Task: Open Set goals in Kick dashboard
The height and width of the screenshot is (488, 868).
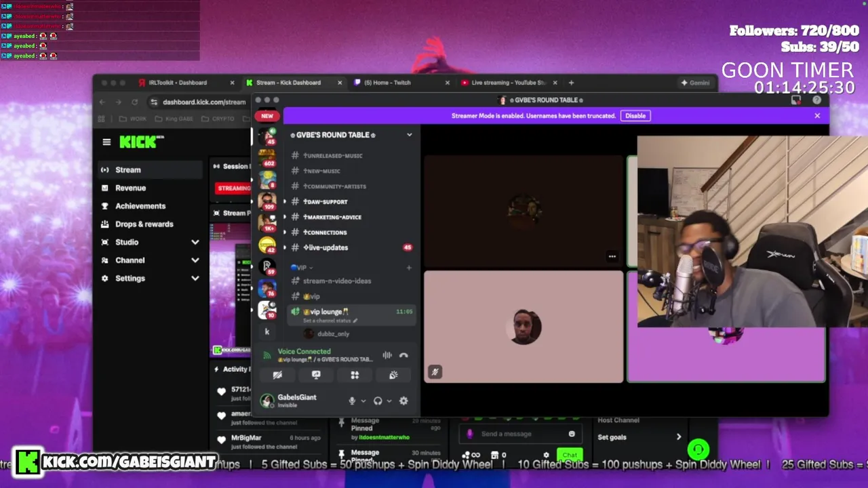Action: (x=639, y=437)
